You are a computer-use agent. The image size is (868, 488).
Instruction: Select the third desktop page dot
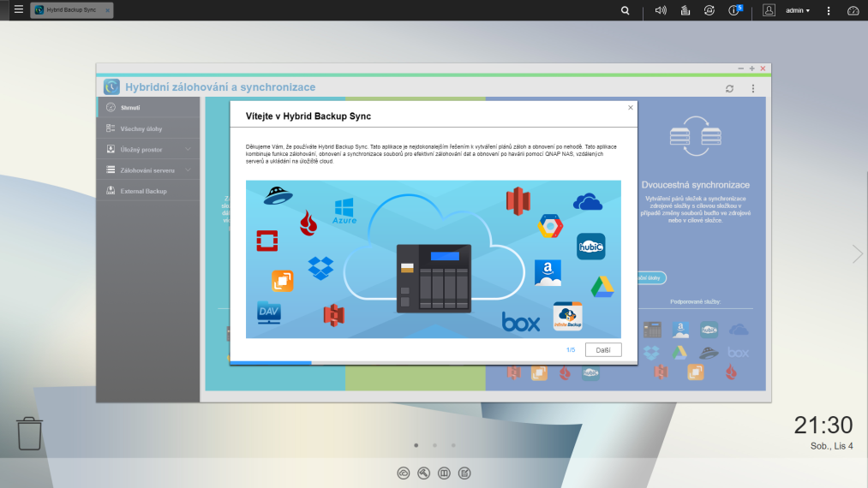pyautogui.click(x=453, y=445)
